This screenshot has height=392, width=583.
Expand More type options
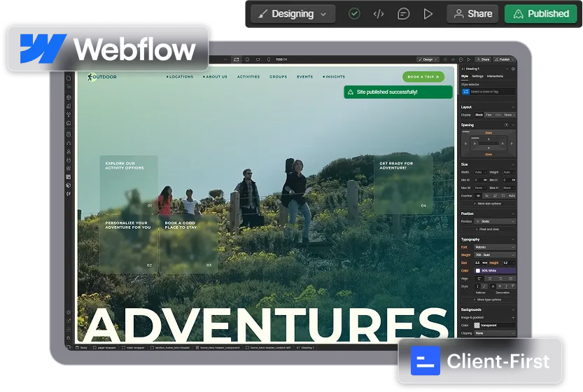489,300
